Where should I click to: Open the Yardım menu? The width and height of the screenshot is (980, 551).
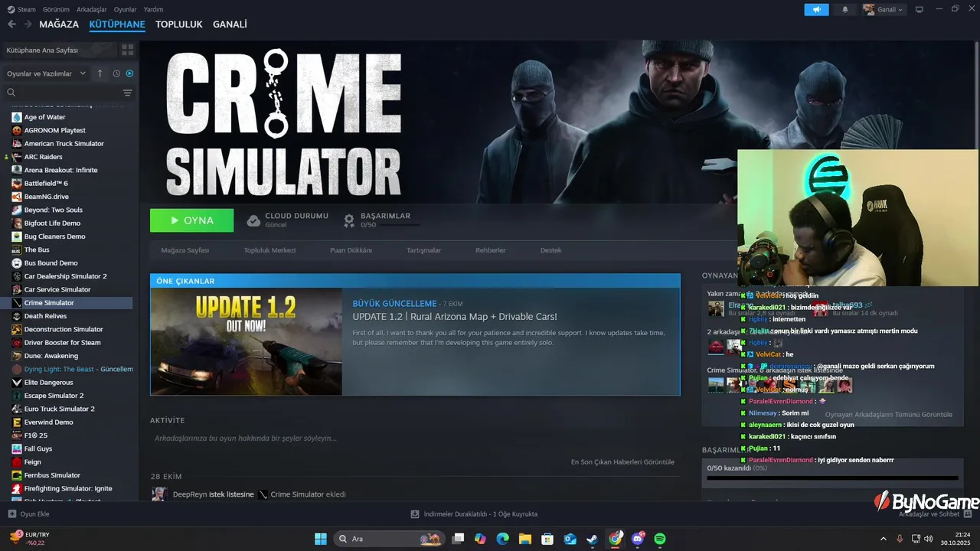click(154, 9)
